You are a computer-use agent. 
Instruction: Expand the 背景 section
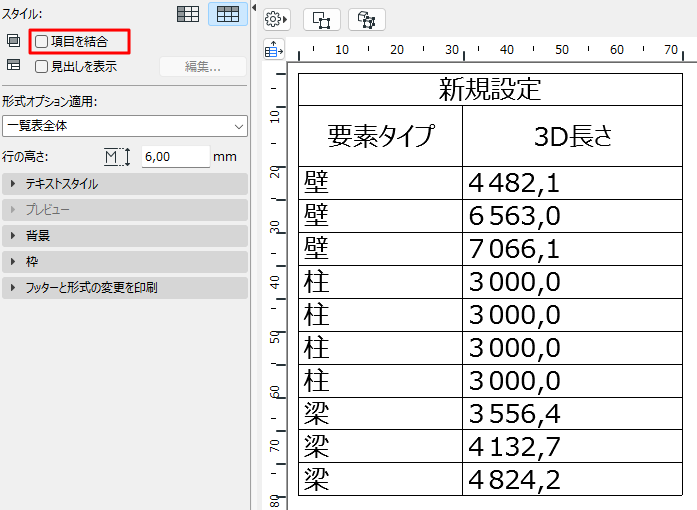pyautogui.click(x=125, y=236)
